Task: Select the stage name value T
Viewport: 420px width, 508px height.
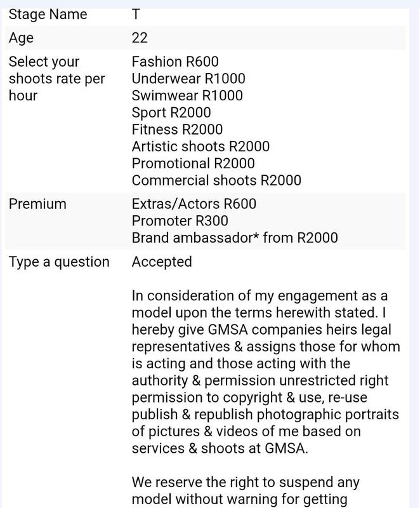Action: [136, 14]
